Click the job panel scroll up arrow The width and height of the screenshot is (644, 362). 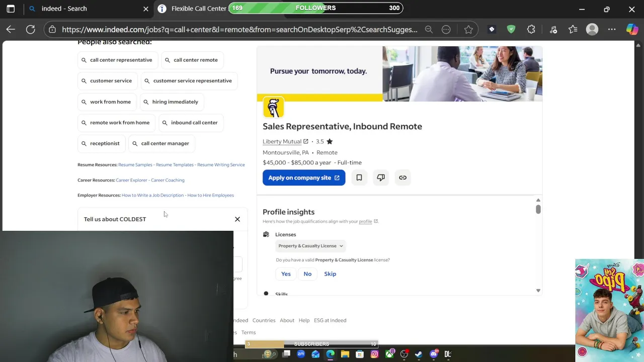(538, 200)
